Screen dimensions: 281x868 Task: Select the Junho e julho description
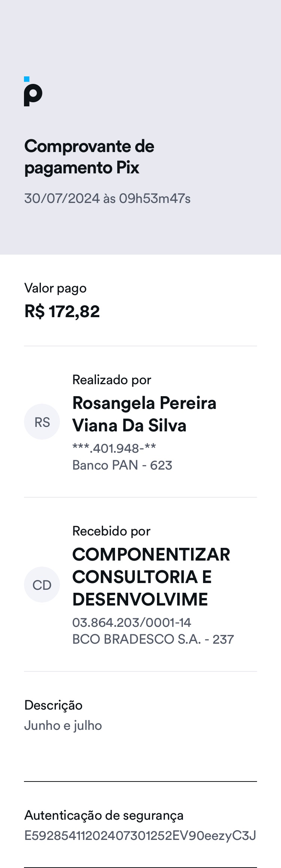click(x=63, y=726)
